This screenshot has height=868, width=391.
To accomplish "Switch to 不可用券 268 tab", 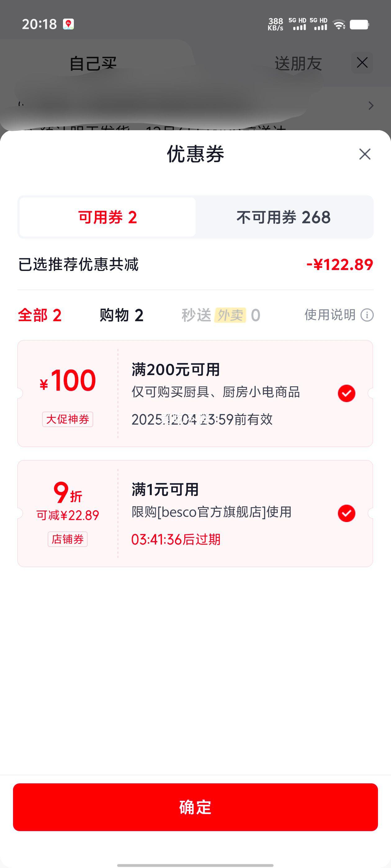I will pyautogui.click(x=283, y=217).
